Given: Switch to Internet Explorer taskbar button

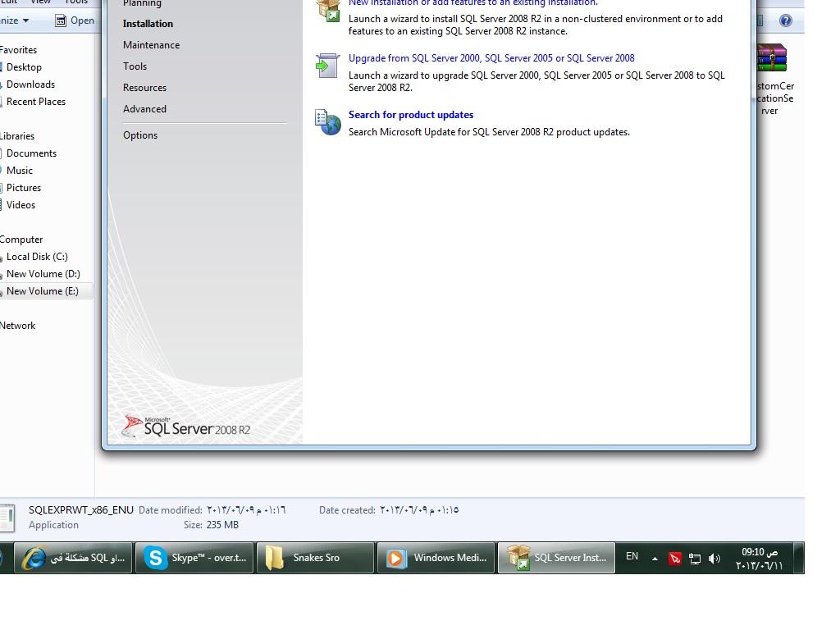Looking at the screenshot, I should (x=73, y=558).
